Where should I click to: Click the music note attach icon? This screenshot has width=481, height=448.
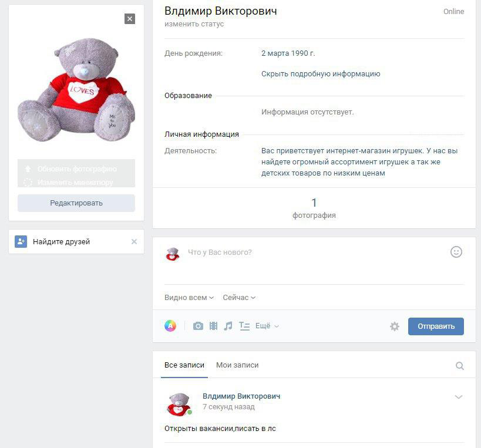(x=228, y=326)
